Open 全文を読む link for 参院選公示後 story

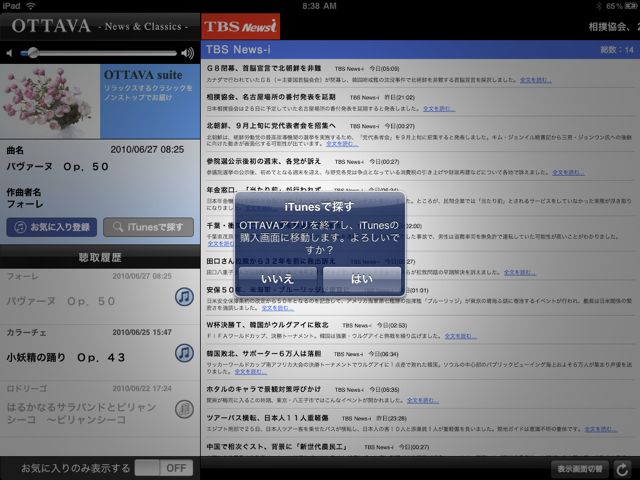pos(568,173)
